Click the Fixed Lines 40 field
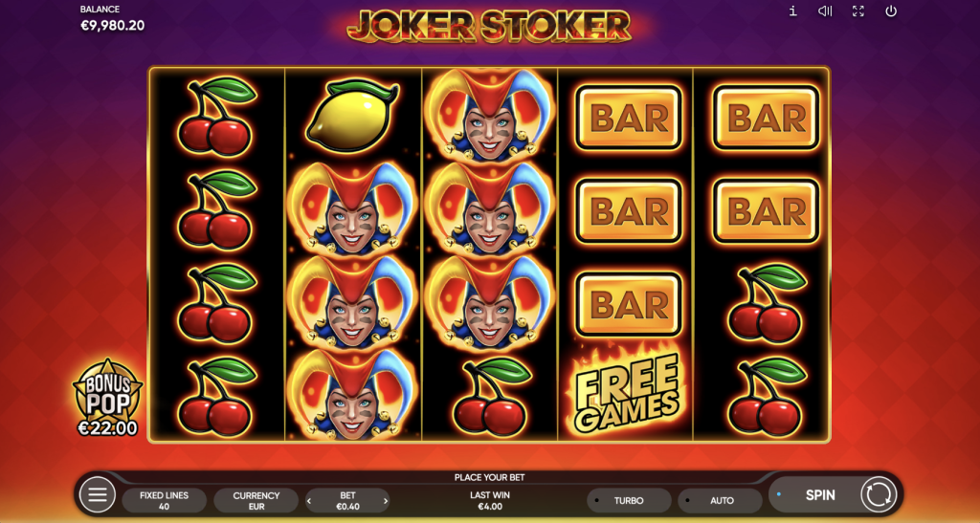The width and height of the screenshot is (980, 523). [x=165, y=501]
